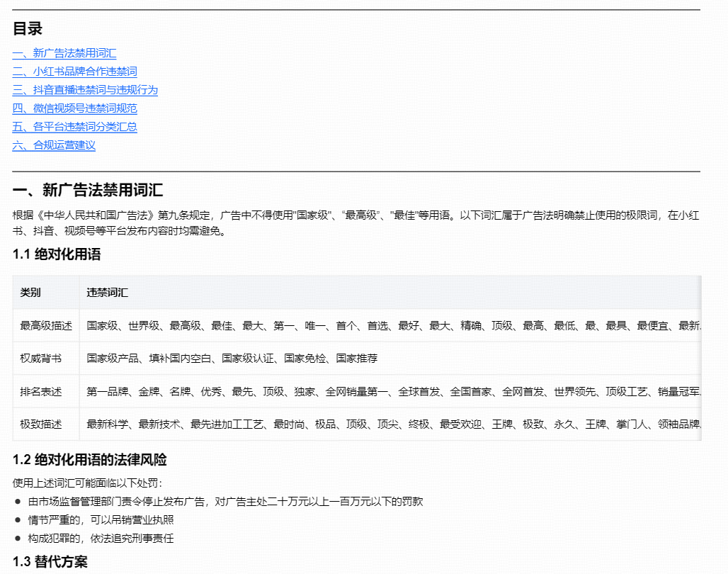Screen dimensions: 728x574
Task: Click bullet 构成犯罪的，依法追究刑事责任
Action: click(101, 538)
